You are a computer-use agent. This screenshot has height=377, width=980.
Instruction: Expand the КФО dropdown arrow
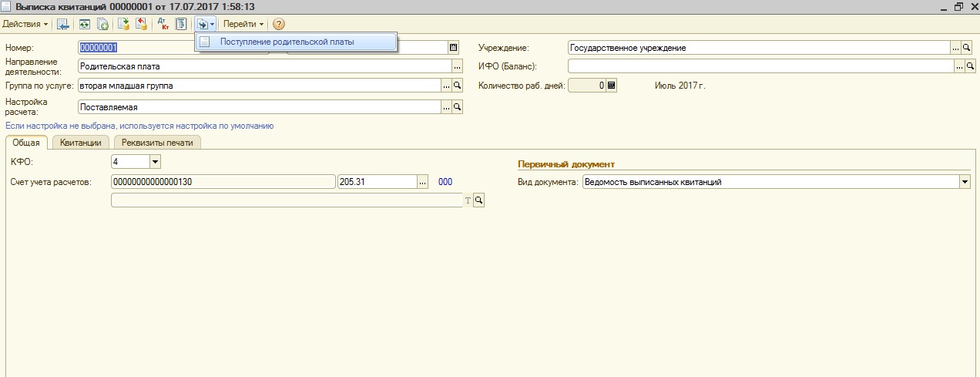point(154,162)
